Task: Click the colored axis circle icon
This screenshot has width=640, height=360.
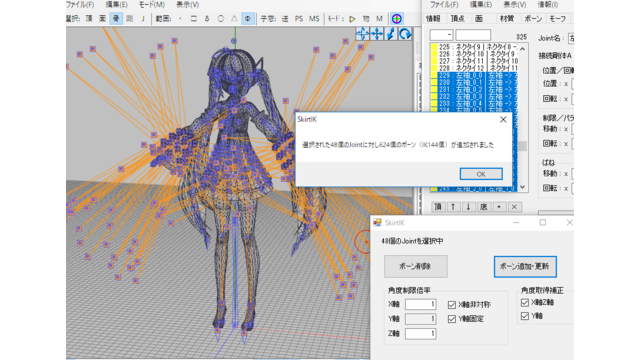Action: tap(396, 19)
